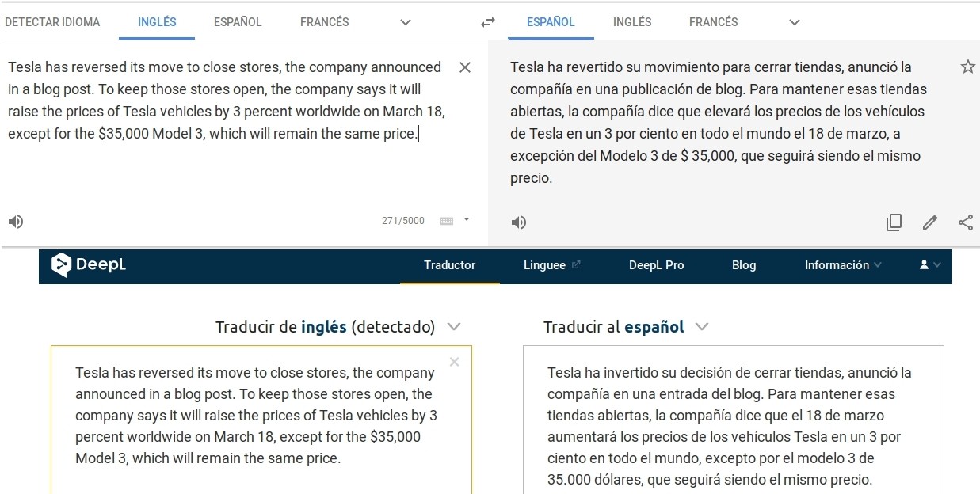Expand more target languages list
Image resolution: width=980 pixels, height=494 pixels.
[x=795, y=22]
